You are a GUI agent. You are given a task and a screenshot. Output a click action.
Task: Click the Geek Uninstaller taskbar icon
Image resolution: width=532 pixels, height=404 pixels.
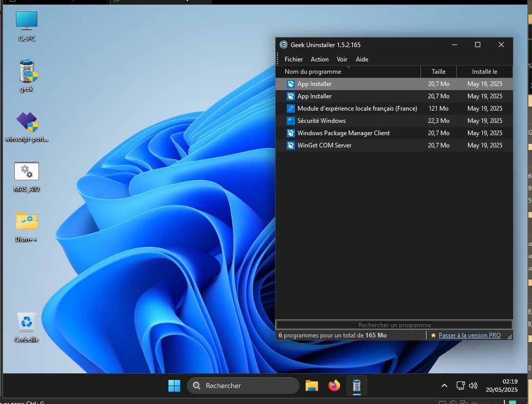357,386
